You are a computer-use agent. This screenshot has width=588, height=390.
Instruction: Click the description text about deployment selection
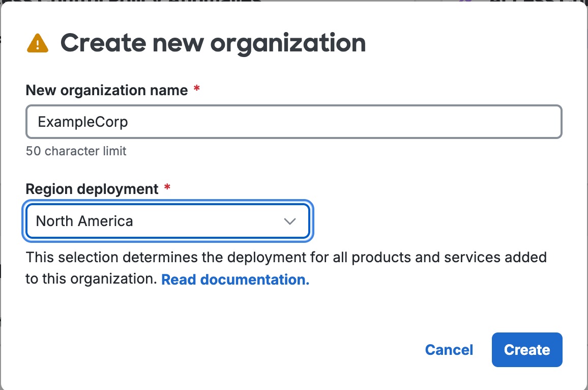coord(286,258)
